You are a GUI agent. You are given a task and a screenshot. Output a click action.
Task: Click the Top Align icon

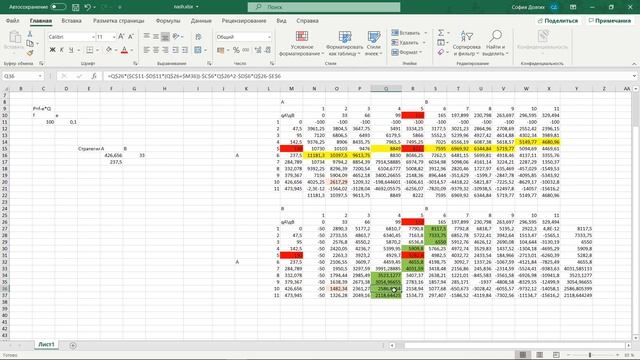click(x=147, y=37)
